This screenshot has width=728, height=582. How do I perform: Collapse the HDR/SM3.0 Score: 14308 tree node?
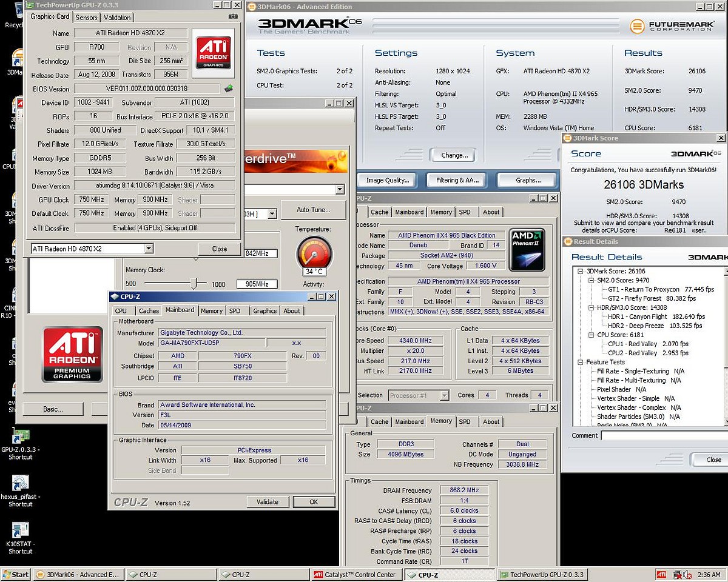(591, 308)
